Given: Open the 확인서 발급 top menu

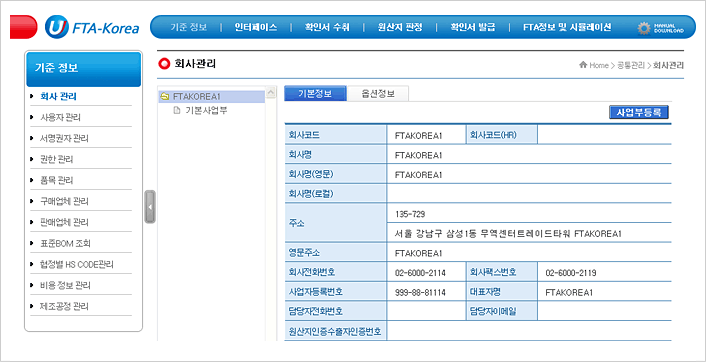Looking at the screenshot, I should [x=473, y=27].
